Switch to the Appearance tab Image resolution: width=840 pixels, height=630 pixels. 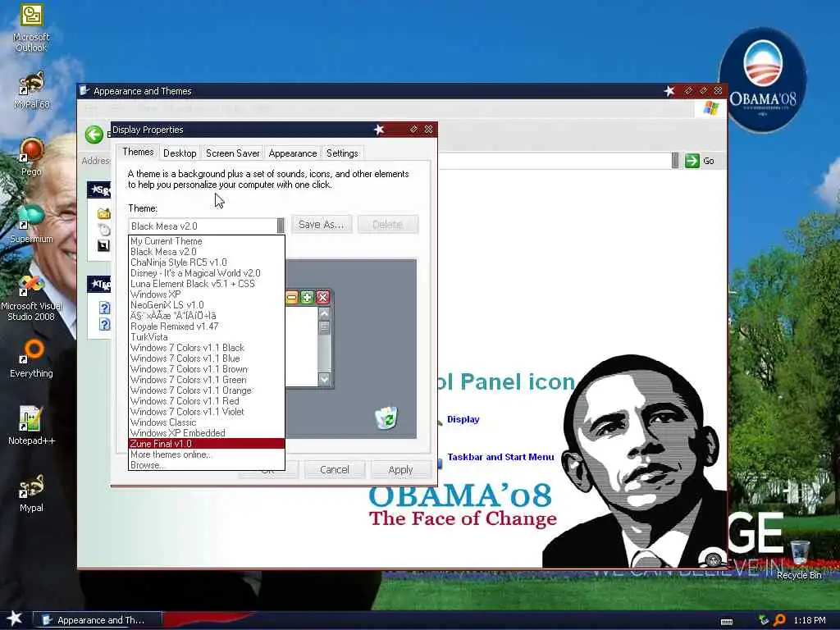click(x=293, y=153)
